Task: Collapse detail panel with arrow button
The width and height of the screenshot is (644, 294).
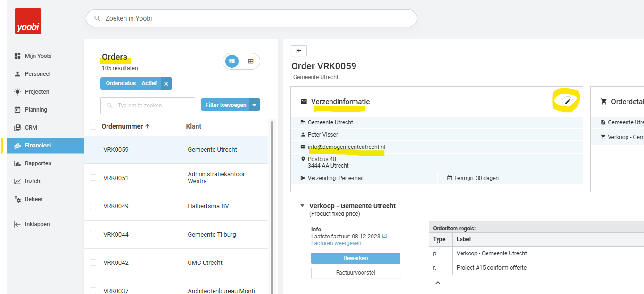Action: click(299, 51)
